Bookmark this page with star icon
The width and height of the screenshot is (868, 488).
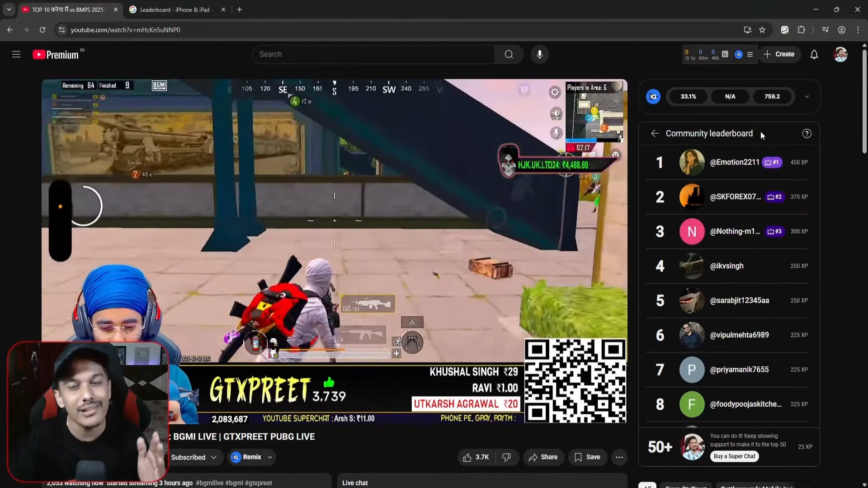(x=762, y=30)
